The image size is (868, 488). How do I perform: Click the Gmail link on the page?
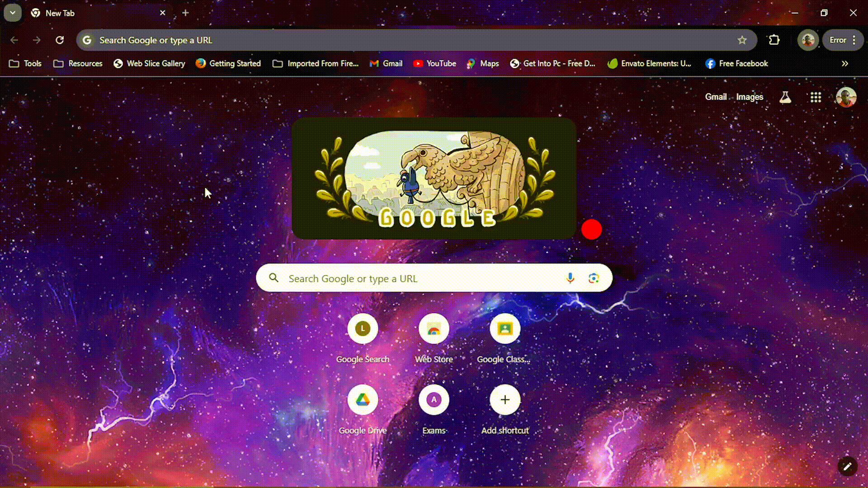[716, 97]
